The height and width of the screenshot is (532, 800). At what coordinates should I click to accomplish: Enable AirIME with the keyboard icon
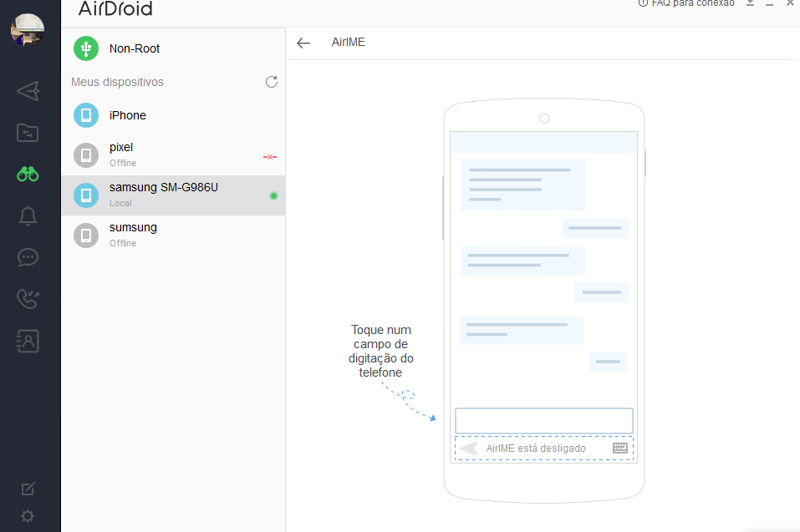click(x=619, y=448)
